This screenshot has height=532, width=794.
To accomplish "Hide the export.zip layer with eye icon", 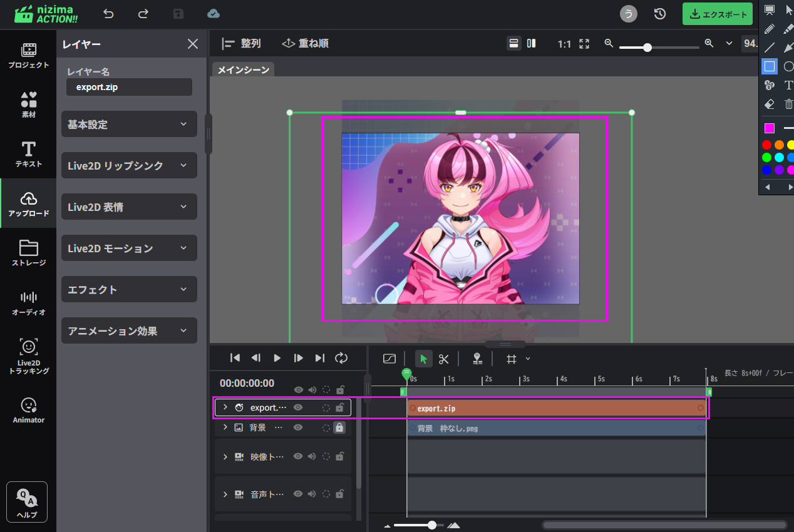I will coord(299,407).
